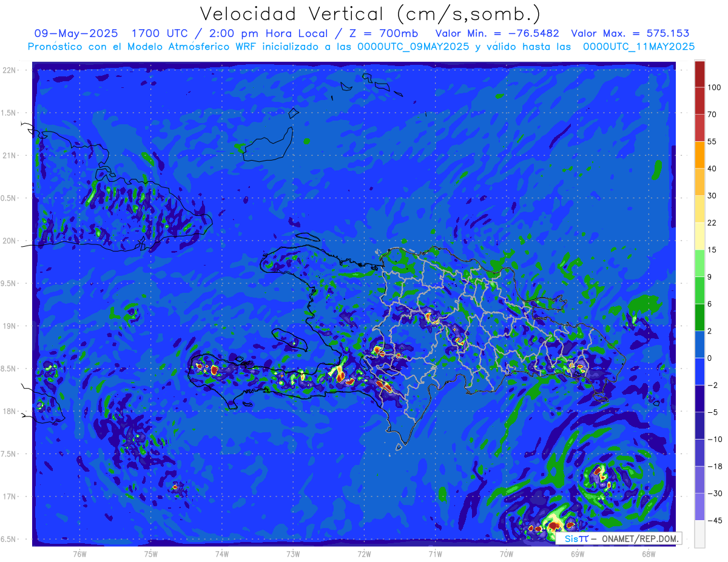Screen dimensions: 728x562
Task: Select the pressure level "Z = 700mb"
Action: pos(383,33)
